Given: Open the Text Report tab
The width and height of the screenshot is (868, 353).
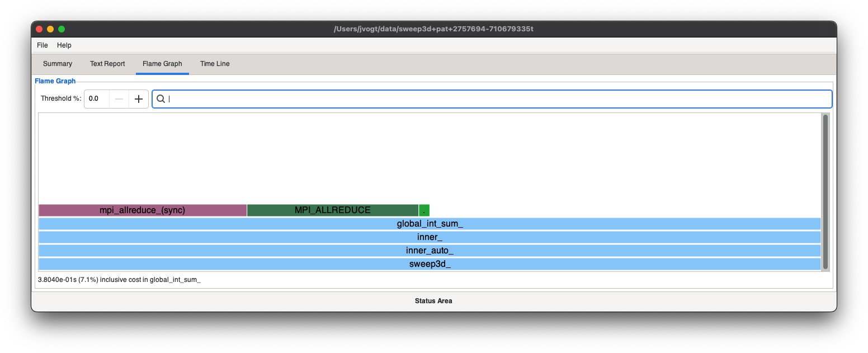Looking at the screenshot, I should [107, 64].
